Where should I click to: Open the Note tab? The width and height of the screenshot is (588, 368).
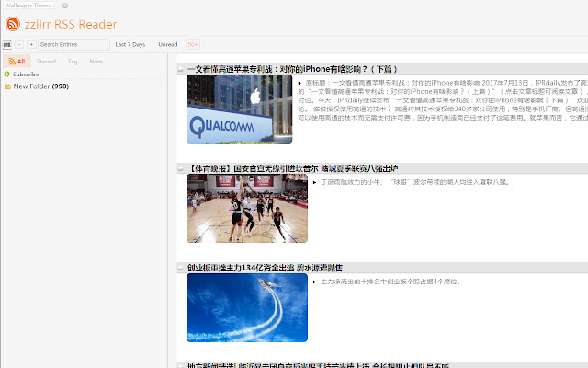(x=96, y=62)
